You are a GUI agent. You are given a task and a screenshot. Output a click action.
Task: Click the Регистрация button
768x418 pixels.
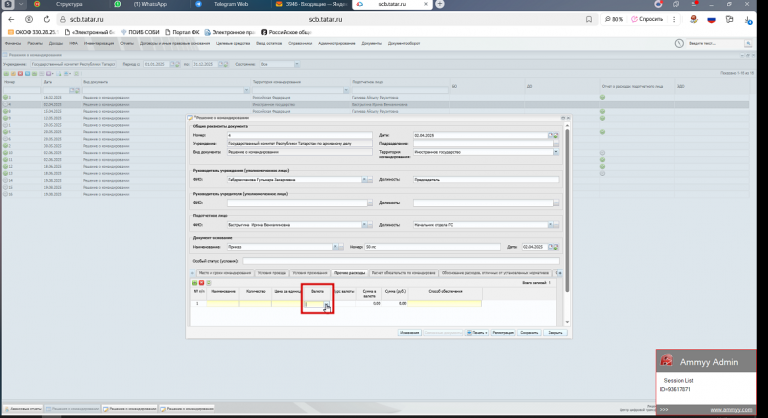point(503,333)
